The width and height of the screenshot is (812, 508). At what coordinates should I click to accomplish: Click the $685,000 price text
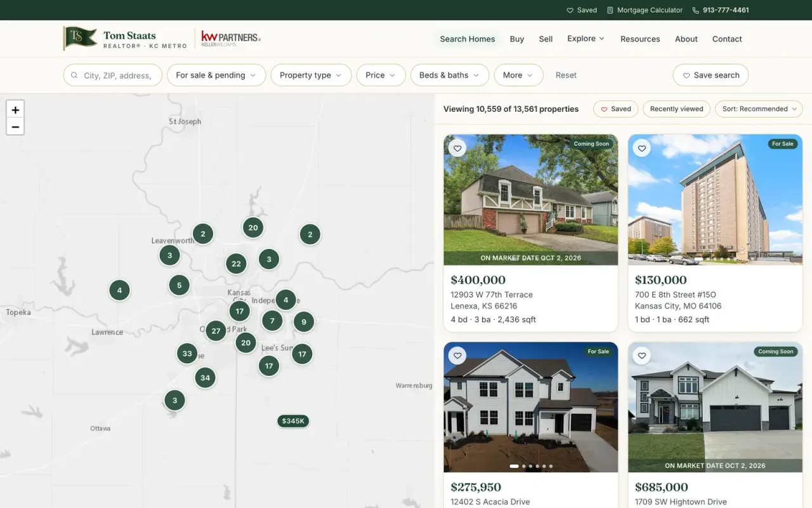661,488
